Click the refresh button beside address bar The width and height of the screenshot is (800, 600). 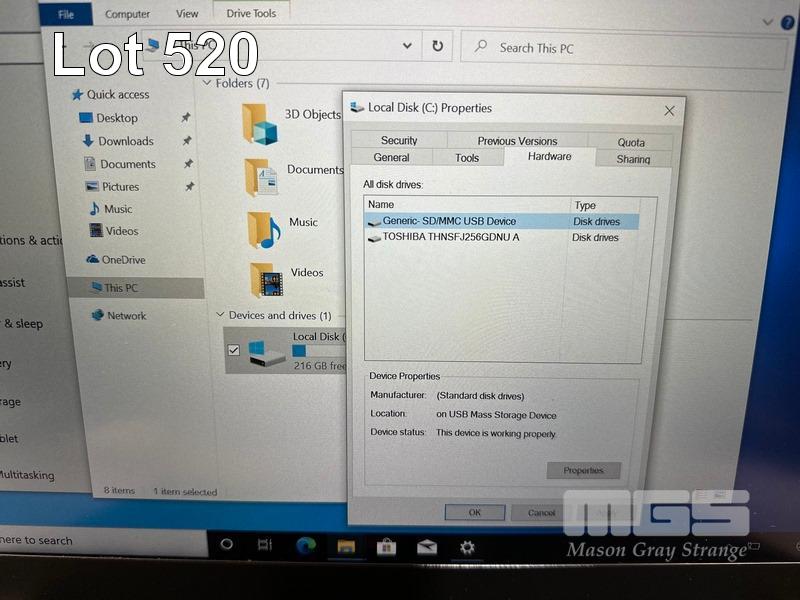[x=437, y=46]
